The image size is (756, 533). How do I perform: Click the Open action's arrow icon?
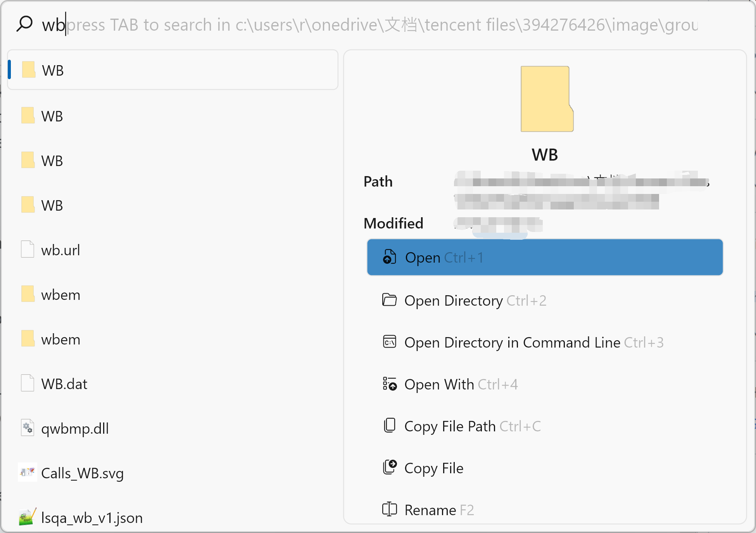[x=389, y=257]
